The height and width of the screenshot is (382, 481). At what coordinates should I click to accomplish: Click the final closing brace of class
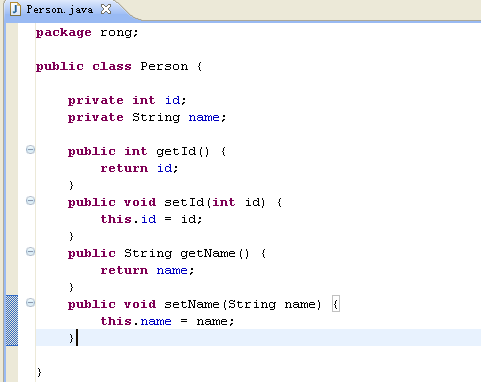[x=39, y=372]
